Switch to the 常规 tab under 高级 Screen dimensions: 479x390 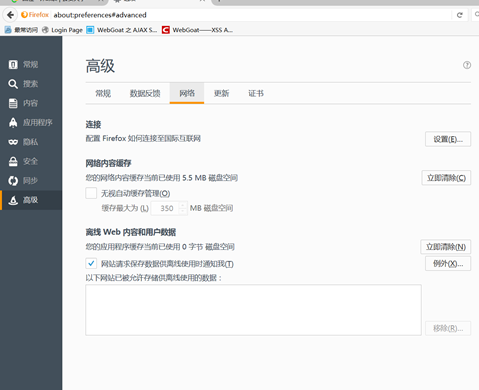pos(103,93)
